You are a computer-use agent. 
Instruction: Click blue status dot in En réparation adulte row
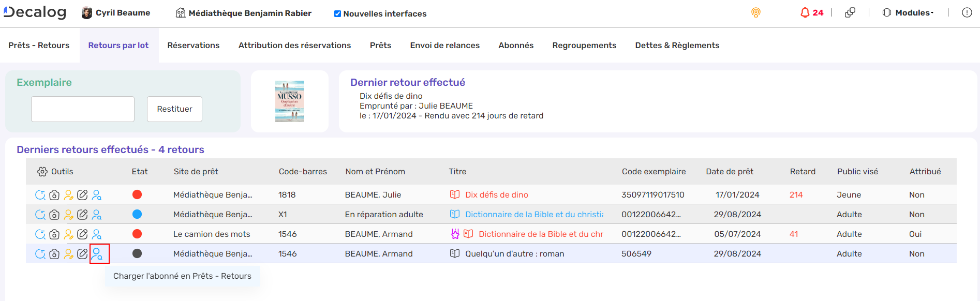point(137,214)
